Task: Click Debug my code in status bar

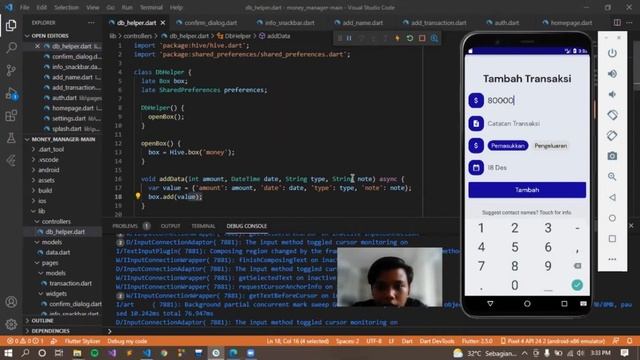Action: [x=127, y=341]
